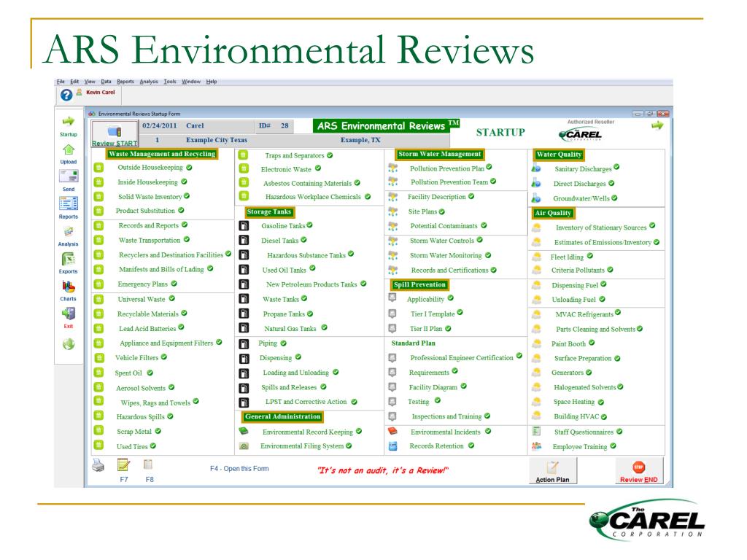Click the Gasoline Tanks pump icon

click(x=244, y=226)
